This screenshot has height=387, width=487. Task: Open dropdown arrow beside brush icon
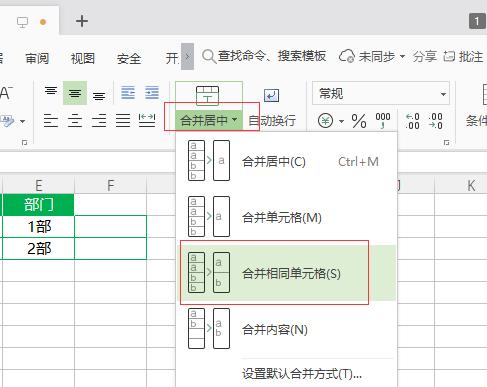pos(22,121)
